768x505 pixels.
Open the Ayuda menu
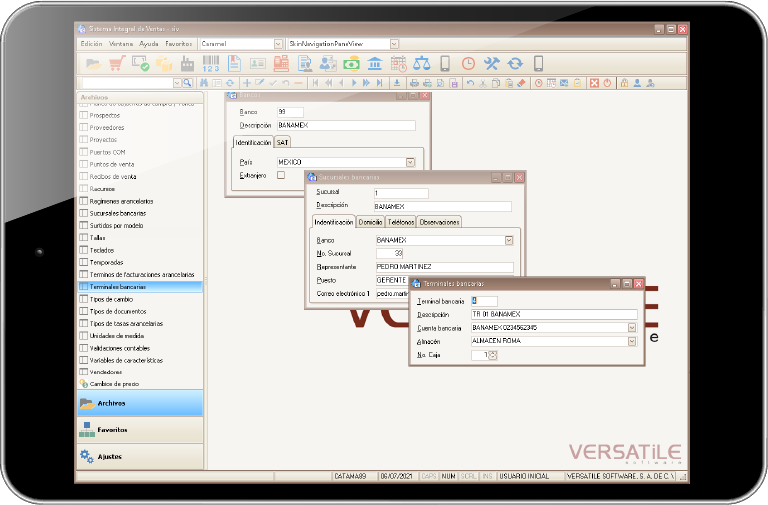point(149,44)
